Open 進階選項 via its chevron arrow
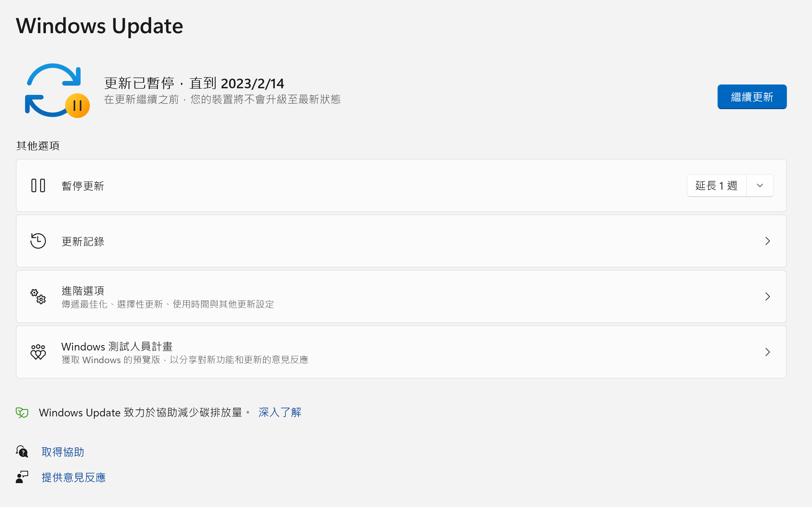This screenshot has height=507, width=812. (767, 296)
